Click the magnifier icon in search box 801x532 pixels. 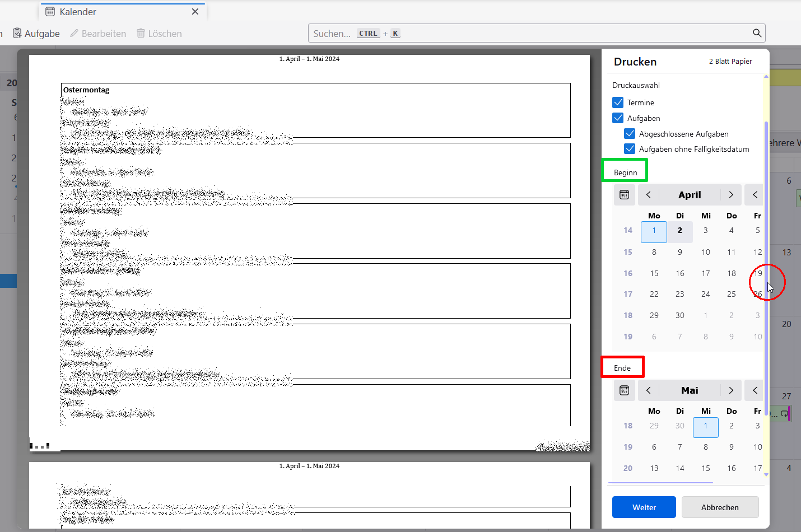coord(757,33)
